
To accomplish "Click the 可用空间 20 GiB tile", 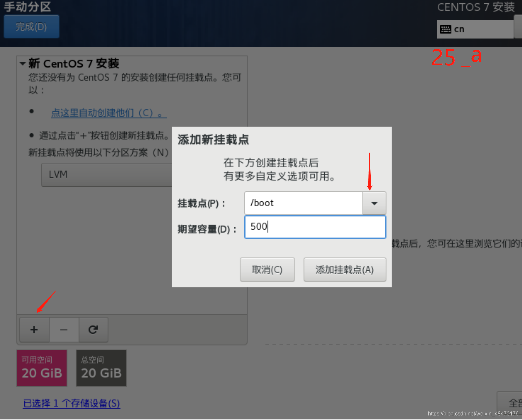I will point(42,368).
